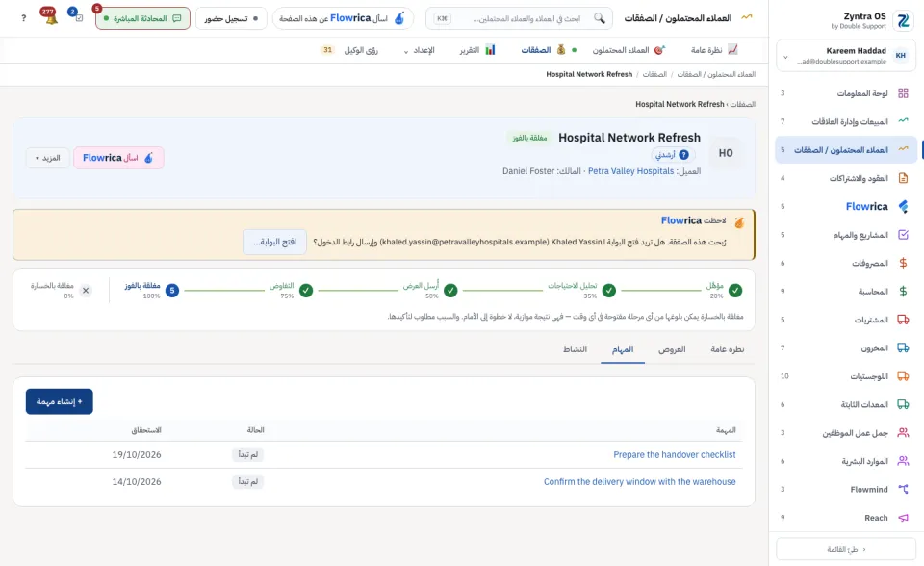Click the search magnifier icon
This screenshot has width=924, height=566.
[x=600, y=18]
